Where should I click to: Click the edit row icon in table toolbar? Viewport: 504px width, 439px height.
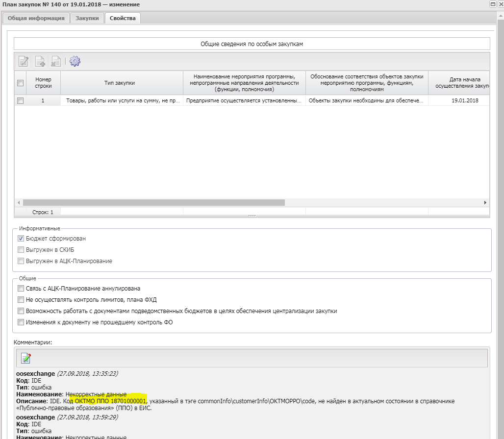[23, 61]
